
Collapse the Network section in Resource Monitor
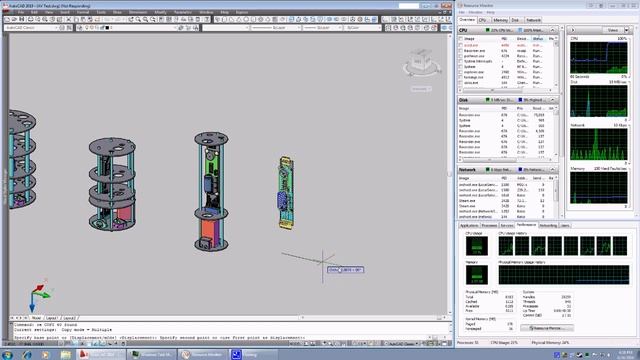(x=553, y=169)
